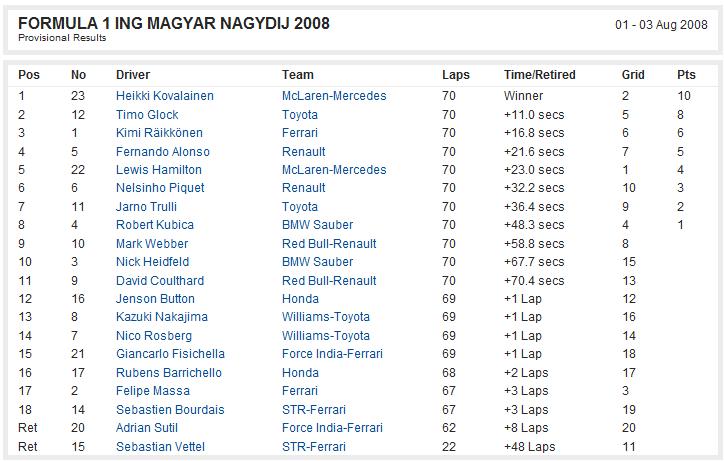Open Force India-Ferrari team for Adrian Sutil
Viewport: 724px width, 461px height.
[x=332, y=427]
